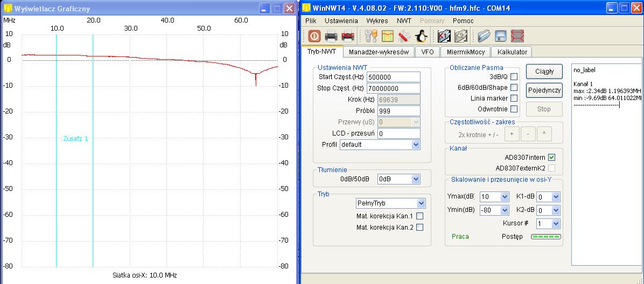Click the printer icon in toolbar
This screenshot has height=284, width=644.
[x=331, y=36]
